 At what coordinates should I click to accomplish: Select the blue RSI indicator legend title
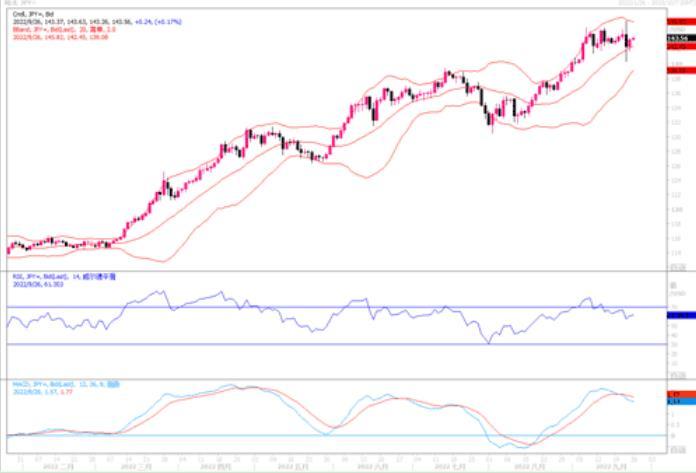coord(64,276)
